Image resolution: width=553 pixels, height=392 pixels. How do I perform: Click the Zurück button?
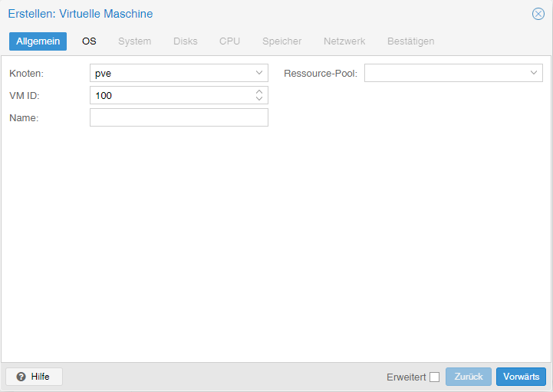(x=469, y=377)
